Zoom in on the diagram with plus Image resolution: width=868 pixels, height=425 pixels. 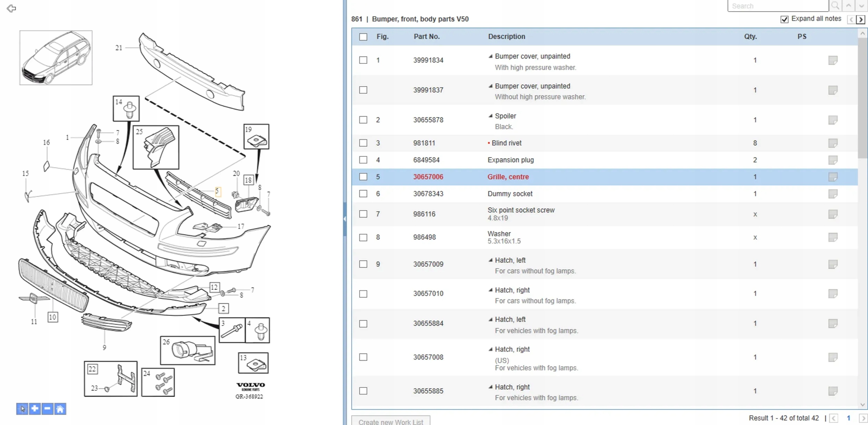35,409
